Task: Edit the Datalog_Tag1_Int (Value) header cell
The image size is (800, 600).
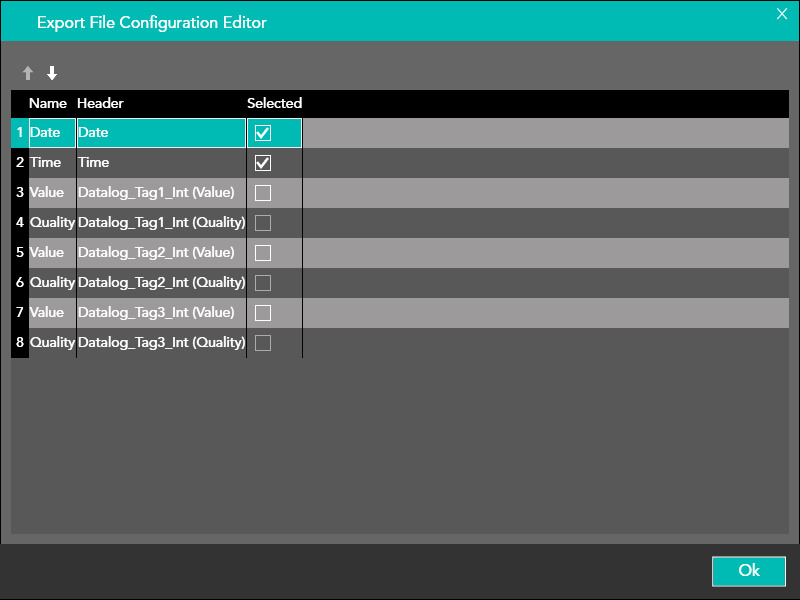Action: tap(157, 192)
